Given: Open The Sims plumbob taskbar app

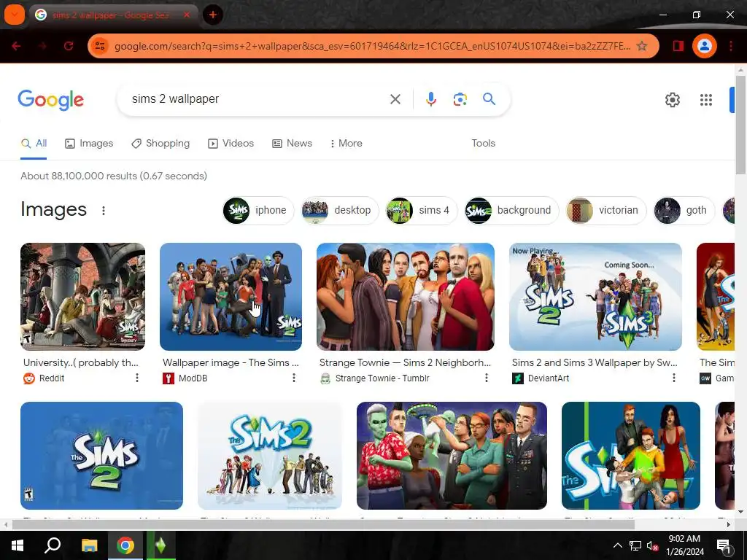Looking at the screenshot, I should pos(160,545).
